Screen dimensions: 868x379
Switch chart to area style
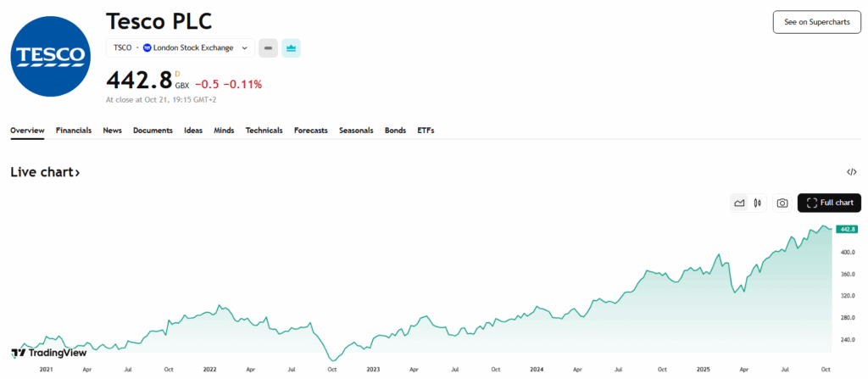[x=739, y=203]
